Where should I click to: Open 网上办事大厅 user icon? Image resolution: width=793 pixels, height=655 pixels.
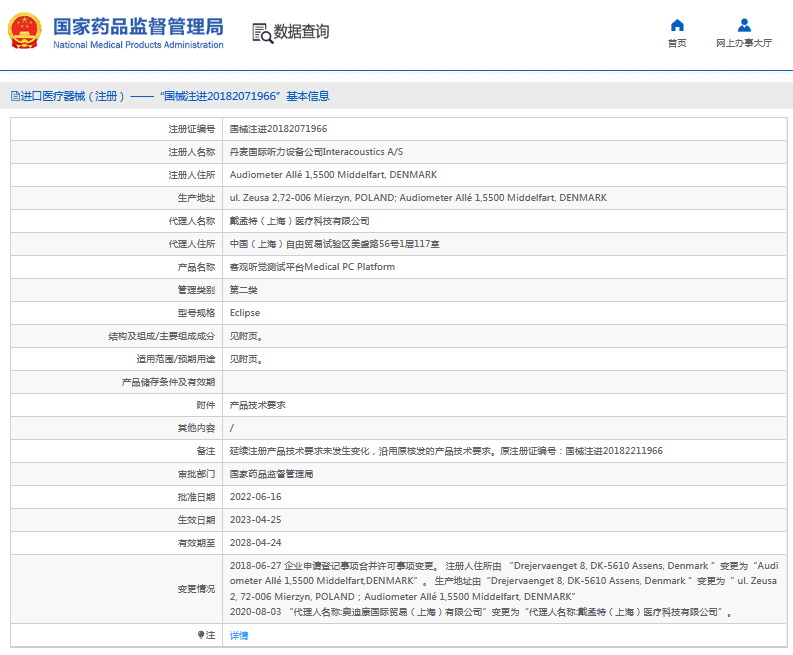[x=744, y=25]
